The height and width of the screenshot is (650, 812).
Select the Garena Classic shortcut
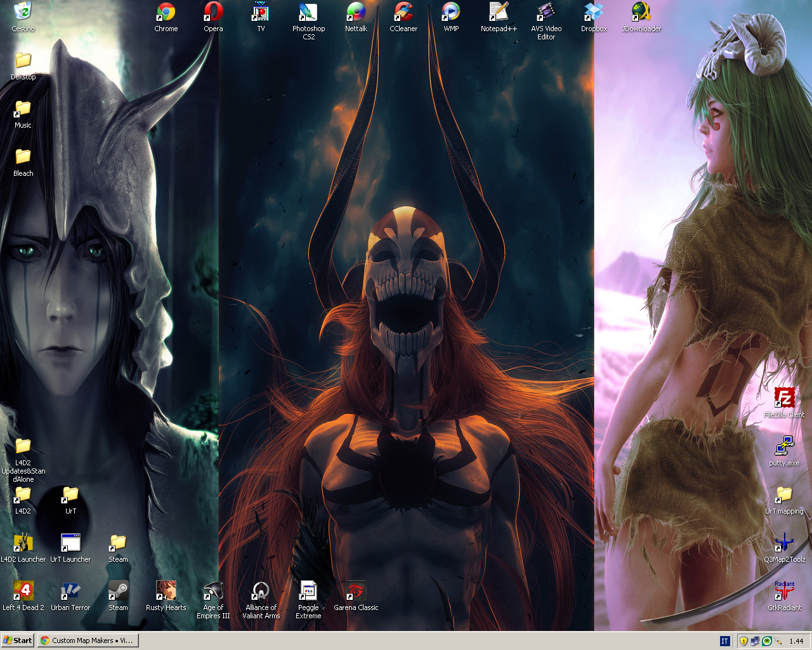pos(356,592)
